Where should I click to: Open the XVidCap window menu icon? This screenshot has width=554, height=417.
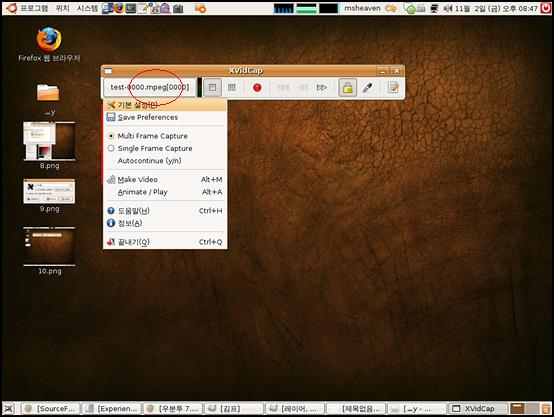point(108,71)
